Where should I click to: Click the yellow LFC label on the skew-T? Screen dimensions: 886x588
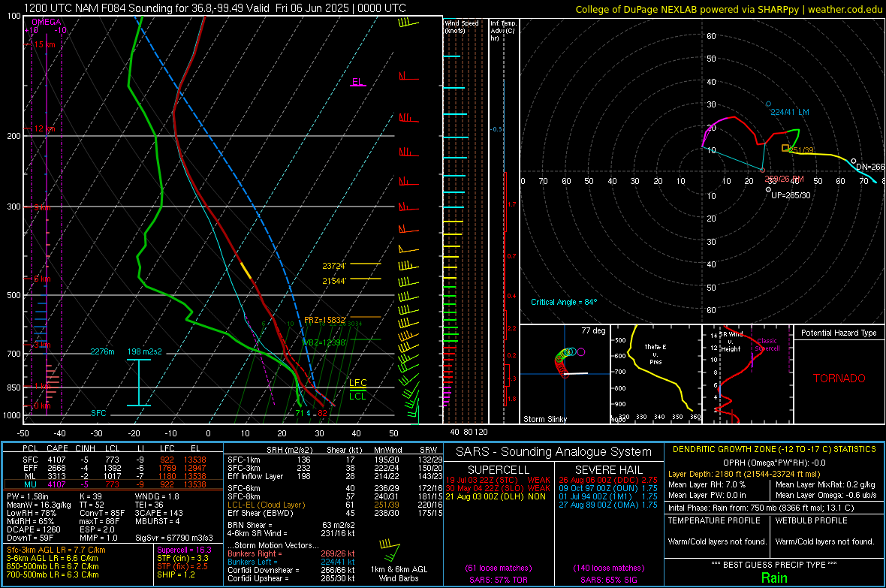coord(357,383)
